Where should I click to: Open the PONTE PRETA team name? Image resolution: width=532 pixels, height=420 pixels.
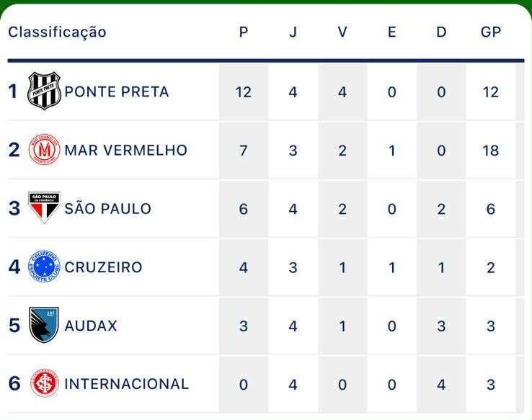pyautogui.click(x=117, y=92)
